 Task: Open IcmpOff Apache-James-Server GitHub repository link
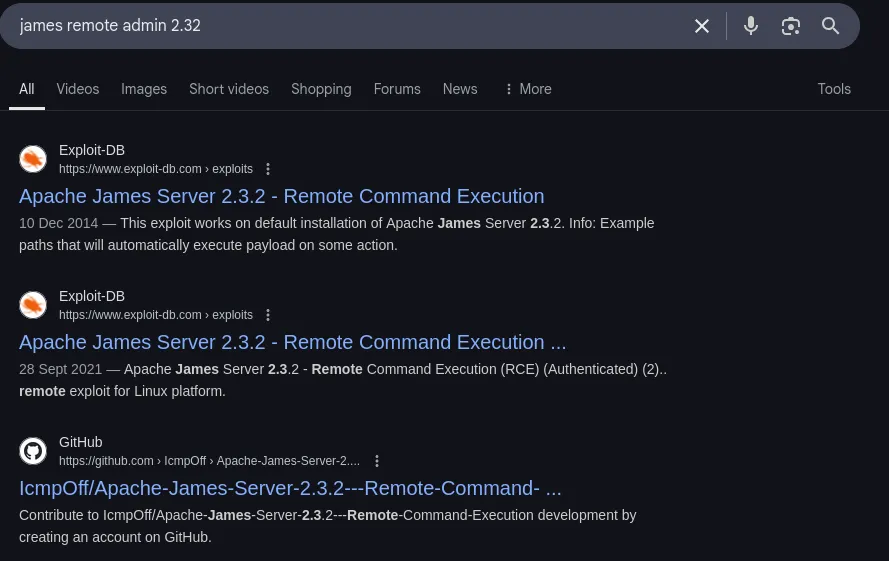290,488
